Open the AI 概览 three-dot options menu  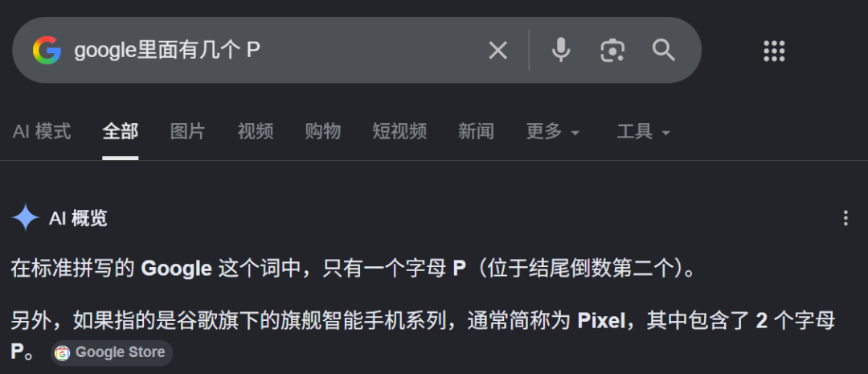click(x=845, y=218)
